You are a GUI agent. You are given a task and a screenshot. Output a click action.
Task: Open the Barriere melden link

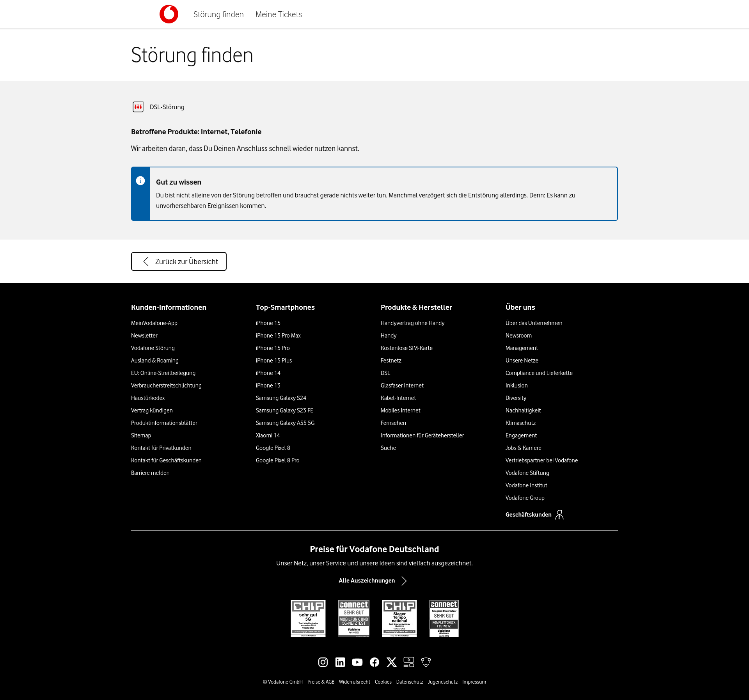(x=150, y=473)
